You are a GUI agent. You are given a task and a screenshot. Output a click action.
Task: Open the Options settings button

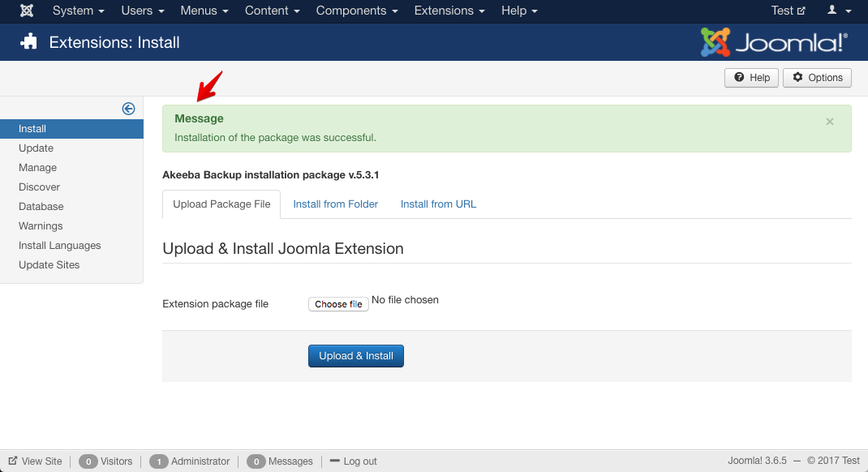point(817,78)
